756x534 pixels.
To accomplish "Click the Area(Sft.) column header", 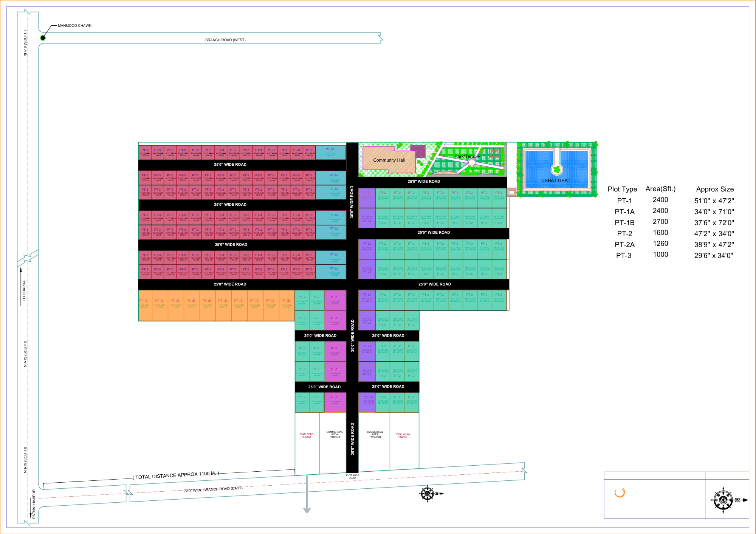I will (x=660, y=189).
